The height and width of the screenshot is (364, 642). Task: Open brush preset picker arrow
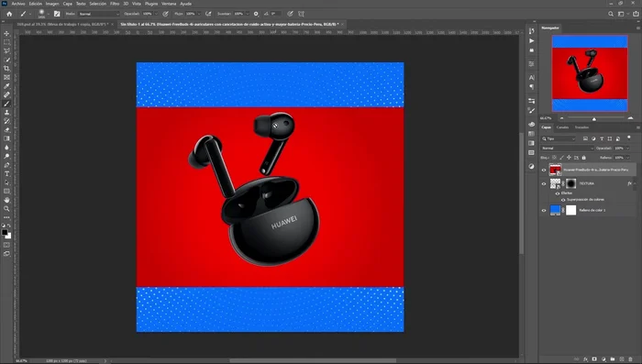[48, 14]
